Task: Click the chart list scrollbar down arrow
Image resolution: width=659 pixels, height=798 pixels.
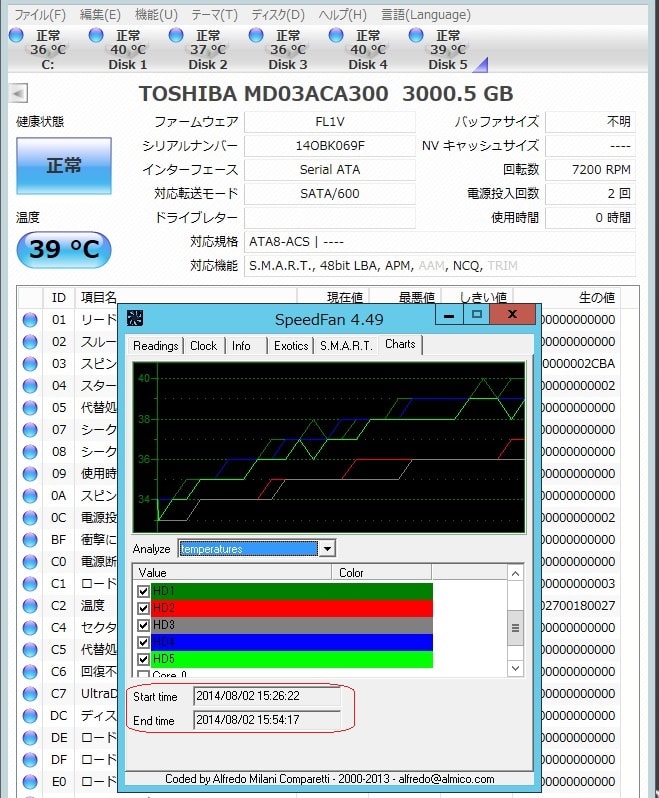Action: [515, 668]
